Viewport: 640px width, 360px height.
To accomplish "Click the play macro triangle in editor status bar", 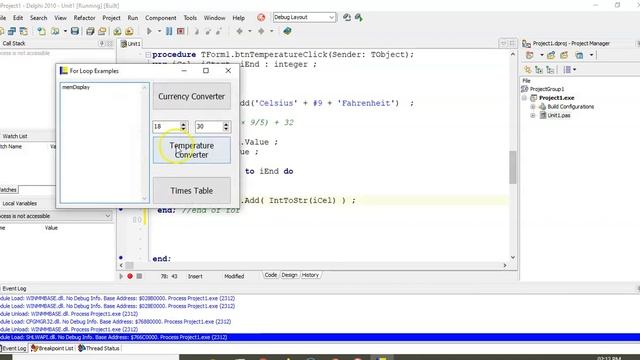I will click(121, 276).
